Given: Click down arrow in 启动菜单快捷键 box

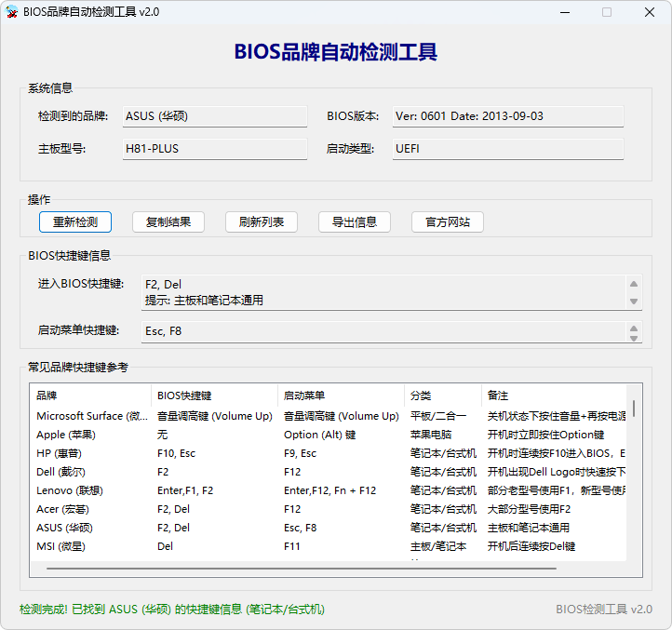Looking at the screenshot, I should click(634, 337).
